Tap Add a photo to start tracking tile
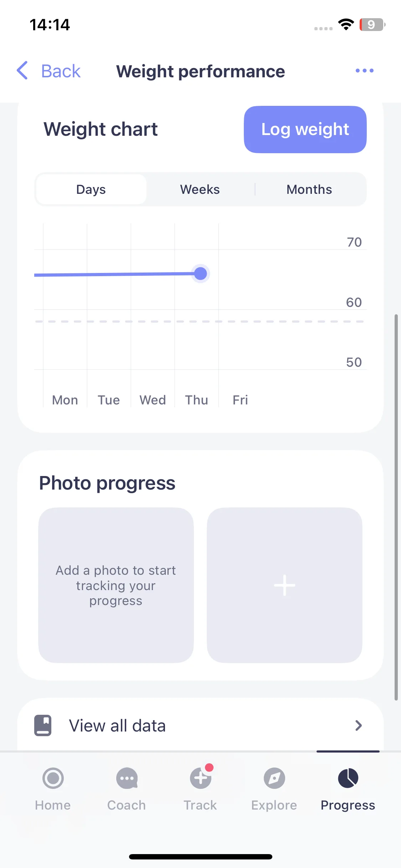401x868 pixels. 116,585
